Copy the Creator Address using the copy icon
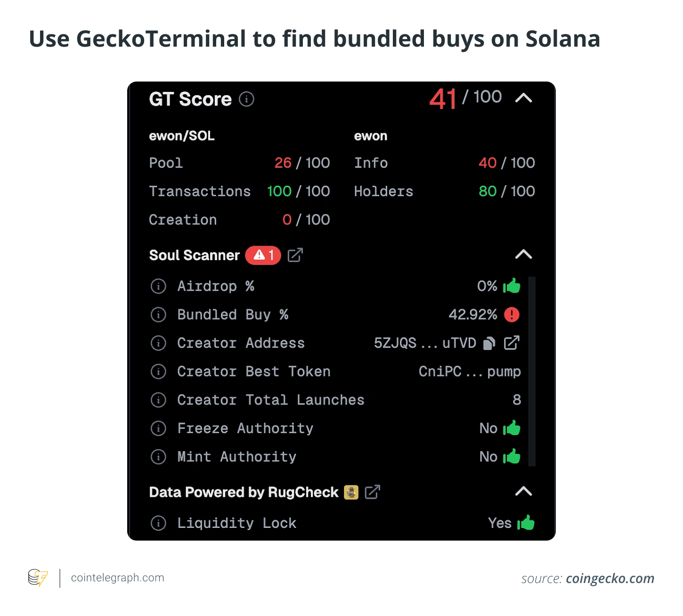Viewport: 683px width, 616px height. click(x=490, y=343)
